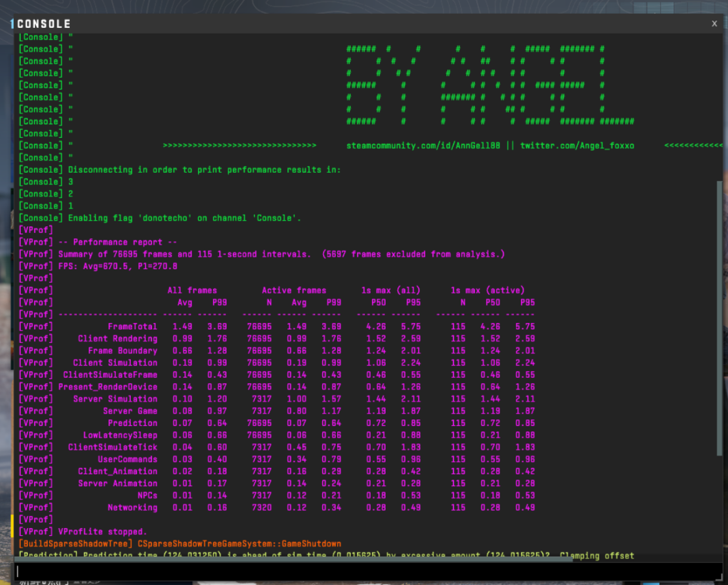Click the ClientSimulateFrame row label
The image size is (728, 585).
point(110,375)
